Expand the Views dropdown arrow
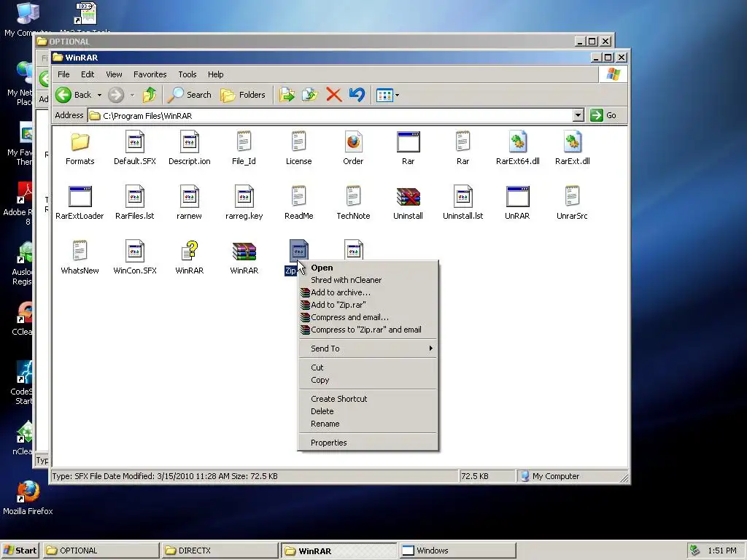Screen dimensions: 747x560 pos(397,96)
